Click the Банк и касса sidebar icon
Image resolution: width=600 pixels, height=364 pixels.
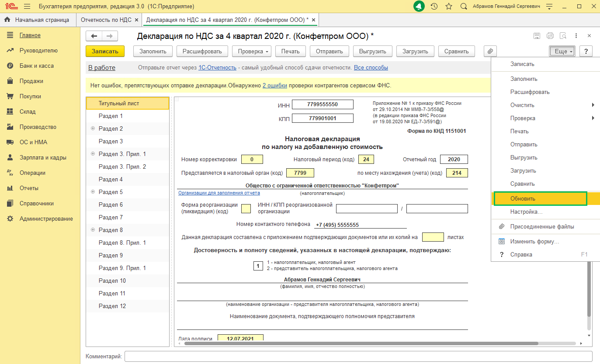(x=10, y=66)
